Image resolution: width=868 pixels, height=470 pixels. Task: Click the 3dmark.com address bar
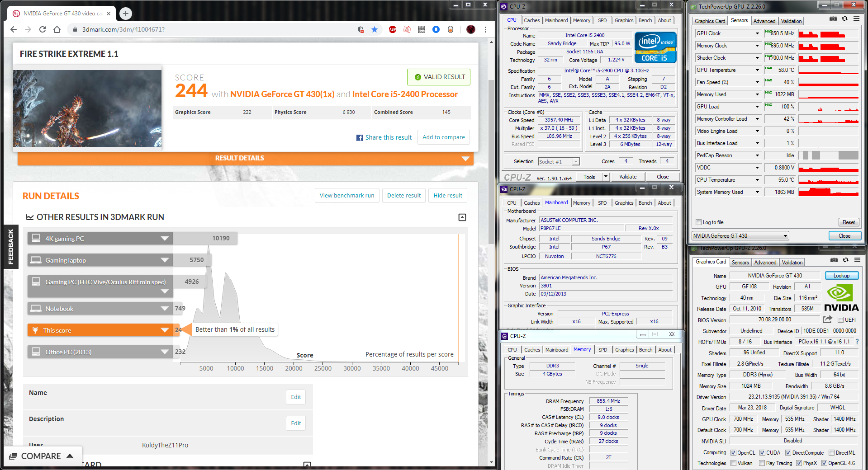217,29
